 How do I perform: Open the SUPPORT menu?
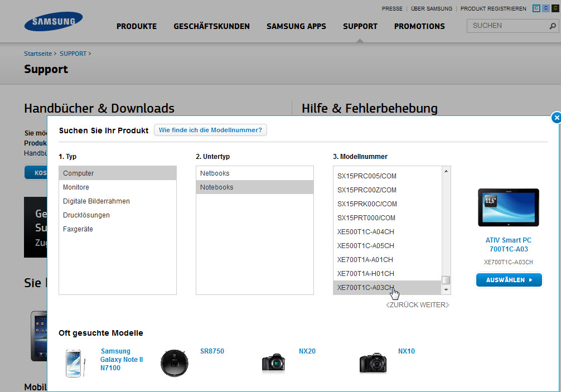[360, 26]
